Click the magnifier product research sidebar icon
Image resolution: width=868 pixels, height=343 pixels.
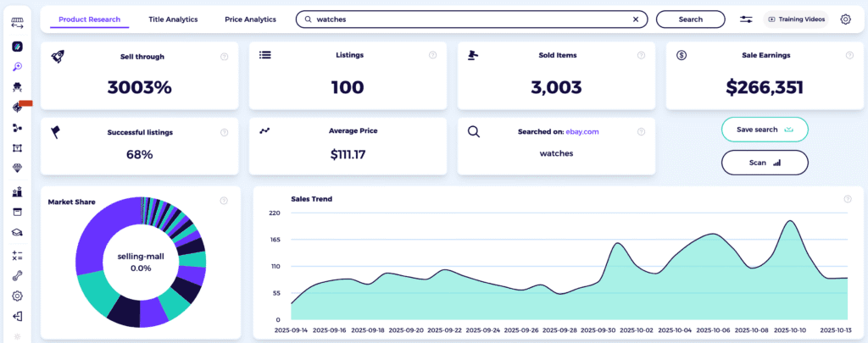pos(17,66)
